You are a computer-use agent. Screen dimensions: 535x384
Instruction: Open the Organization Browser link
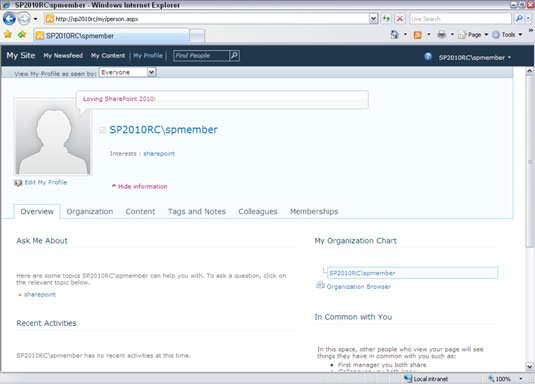tap(359, 287)
